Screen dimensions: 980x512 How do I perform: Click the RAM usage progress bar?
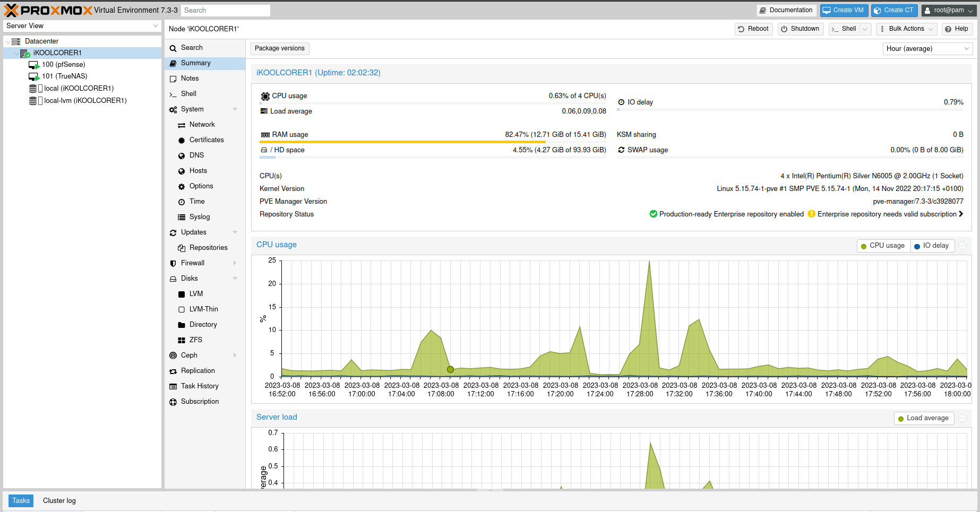433,142
